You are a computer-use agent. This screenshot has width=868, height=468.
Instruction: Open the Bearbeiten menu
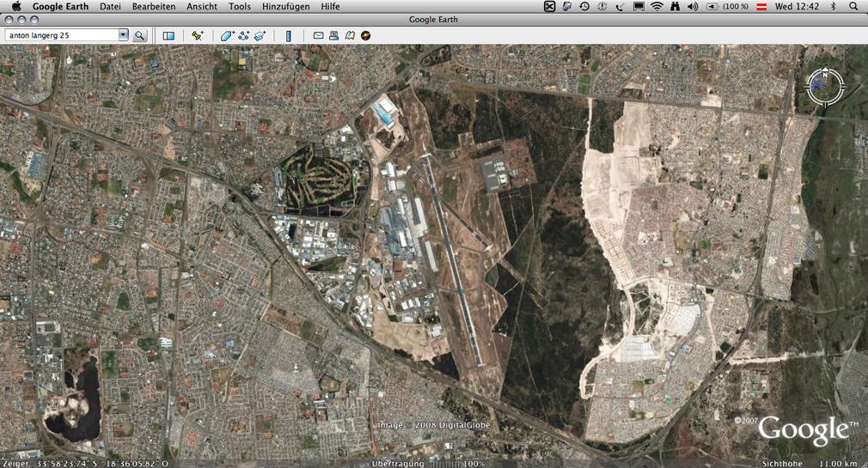[154, 6]
